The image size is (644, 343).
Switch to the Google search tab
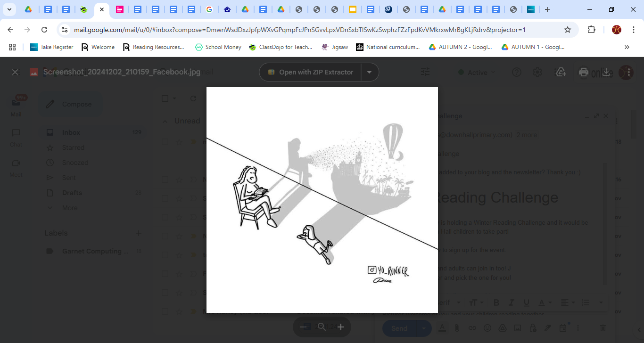pos(209,9)
